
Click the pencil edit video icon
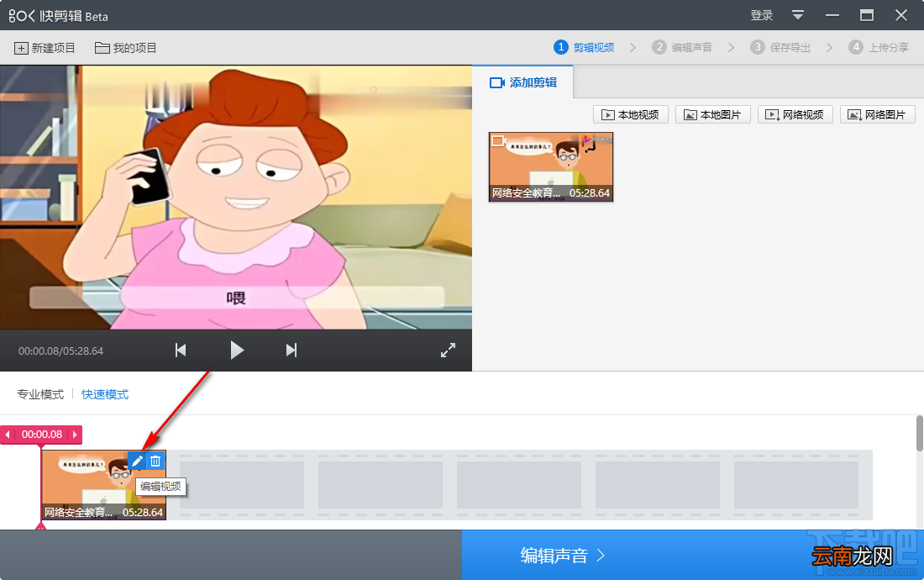[x=137, y=461]
